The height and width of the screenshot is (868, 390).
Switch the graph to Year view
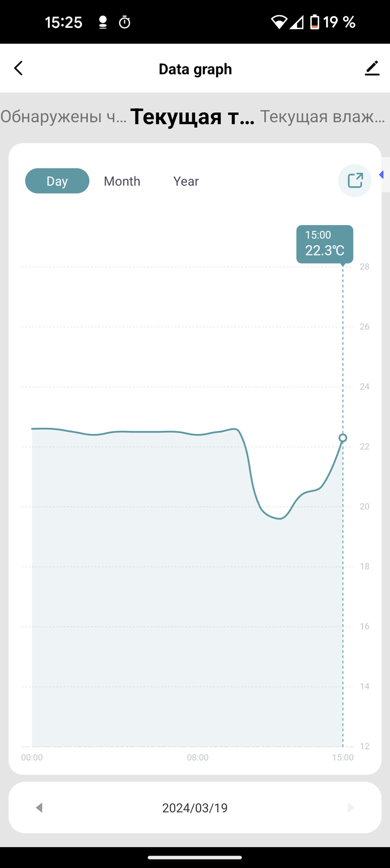(186, 181)
